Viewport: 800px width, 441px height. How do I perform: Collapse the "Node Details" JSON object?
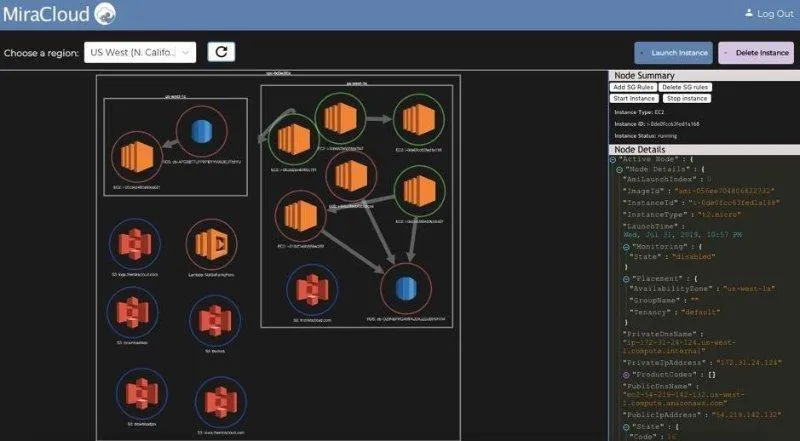(x=620, y=170)
